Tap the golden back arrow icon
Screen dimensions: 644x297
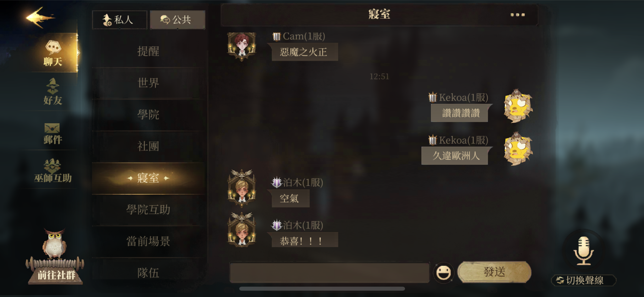point(40,17)
